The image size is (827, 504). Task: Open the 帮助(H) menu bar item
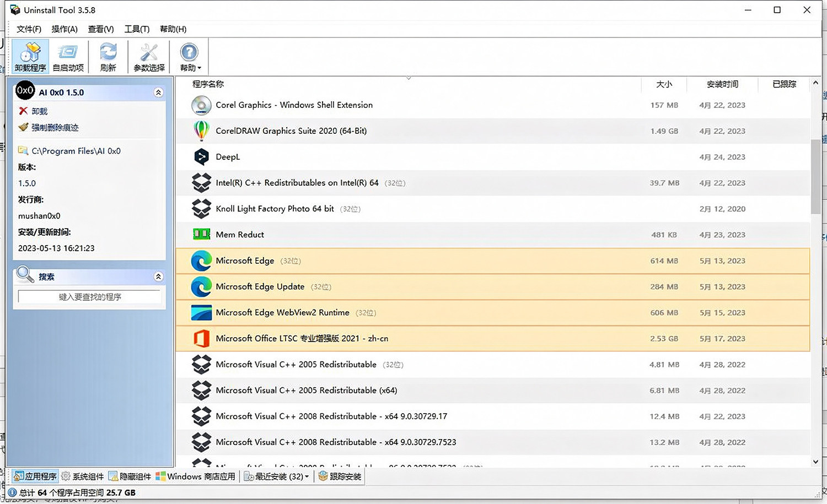(x=173, y=29)
